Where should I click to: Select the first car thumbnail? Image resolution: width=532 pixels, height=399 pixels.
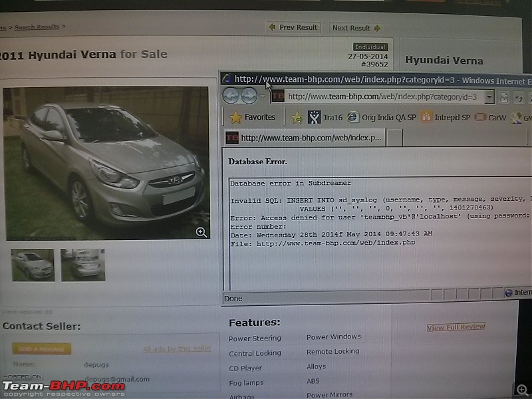pos(33,265)
